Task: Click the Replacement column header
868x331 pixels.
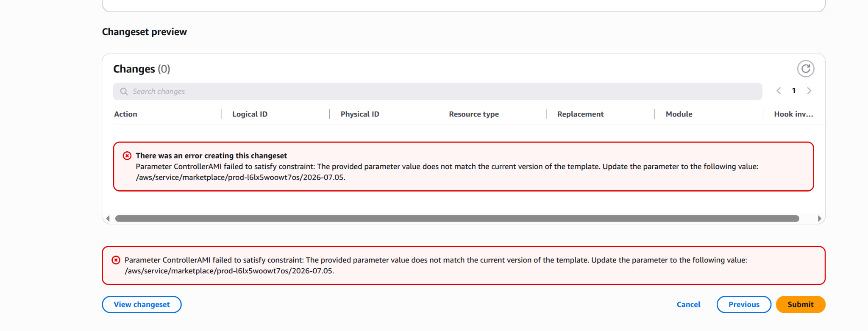Action: [x=580, y=114]
